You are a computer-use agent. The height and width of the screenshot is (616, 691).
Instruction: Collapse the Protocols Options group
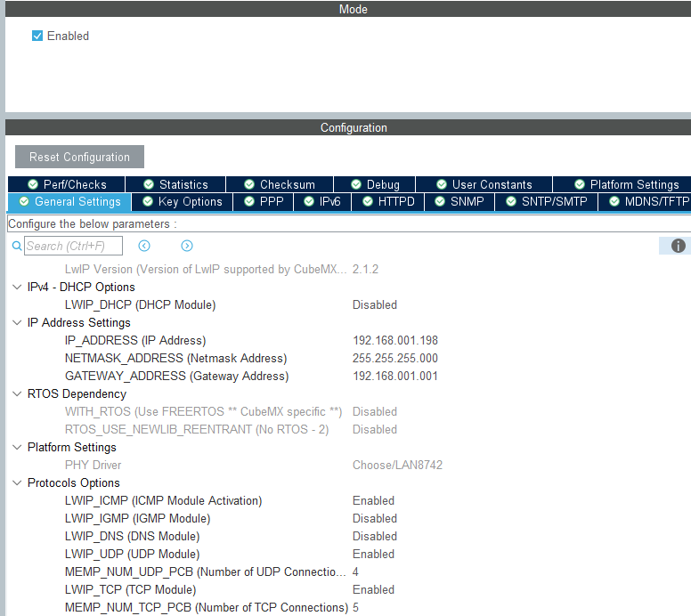point(17,482)
